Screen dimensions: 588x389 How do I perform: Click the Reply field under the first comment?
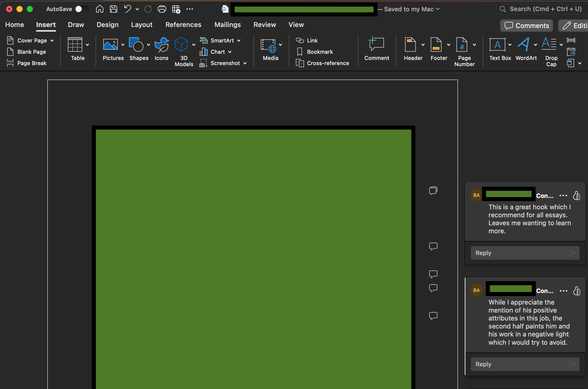525,253
